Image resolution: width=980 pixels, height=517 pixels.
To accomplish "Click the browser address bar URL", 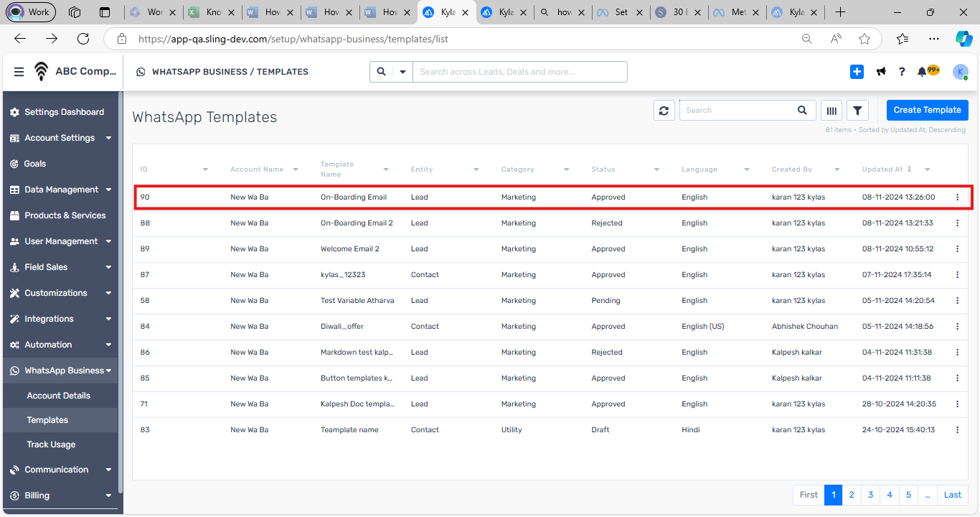I will 293,39.
